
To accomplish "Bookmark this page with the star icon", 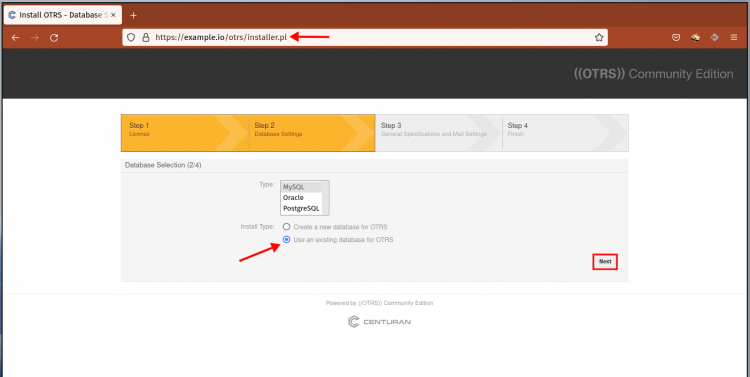I will click(x=599, y=38).
